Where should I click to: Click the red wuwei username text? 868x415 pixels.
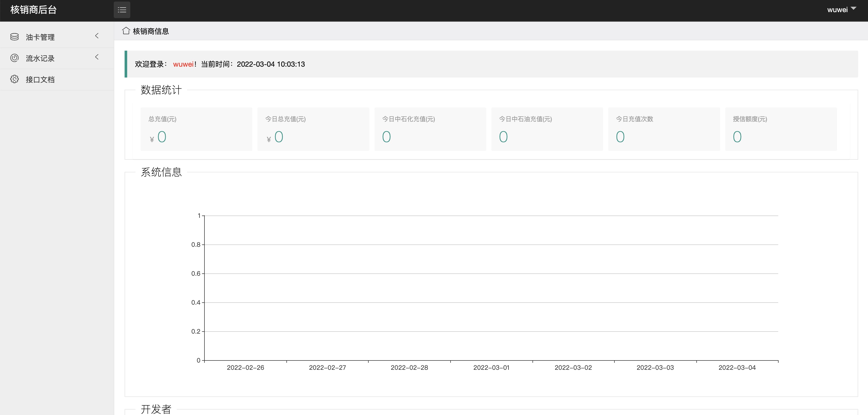click(x=183, y=64)
